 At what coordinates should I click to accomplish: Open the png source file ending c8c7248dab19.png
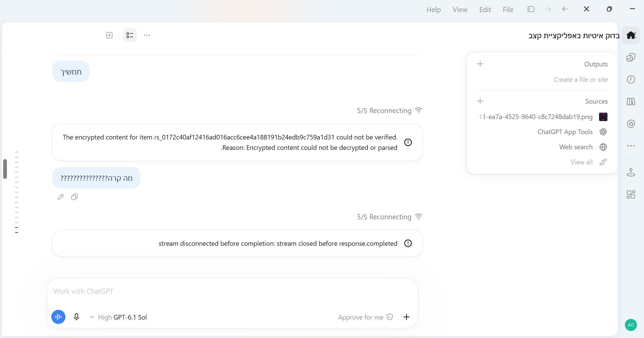coord(542,117)
